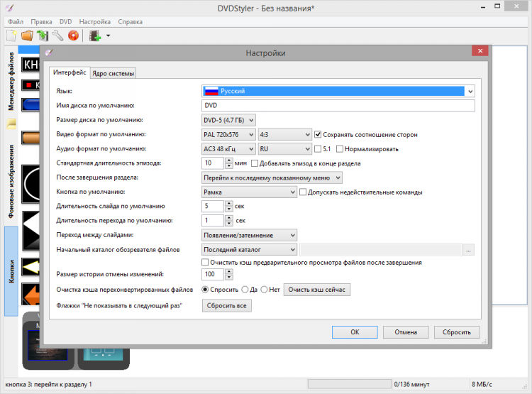Check Очистить кэш предварительного просмотра option
This screenshot has height=394, width=532.
205,262
